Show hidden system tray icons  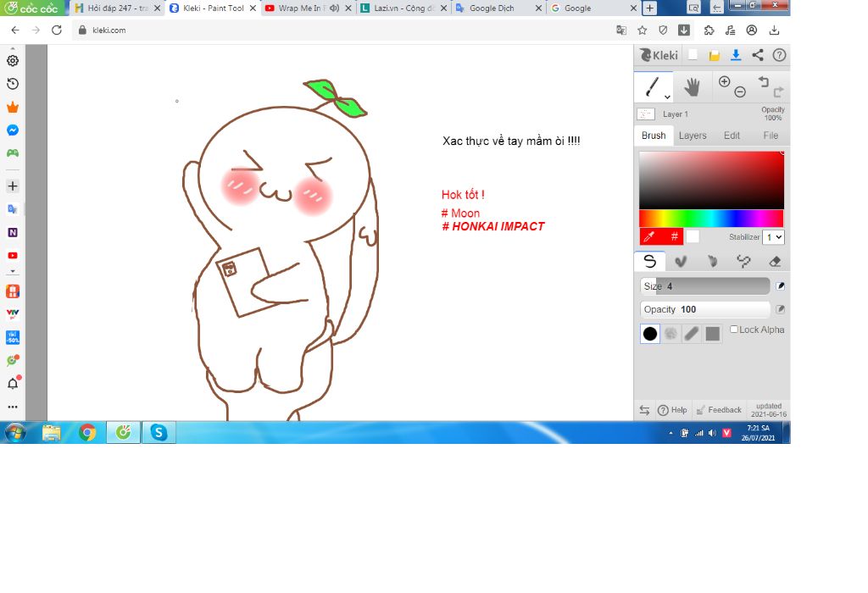coord(670,433)
